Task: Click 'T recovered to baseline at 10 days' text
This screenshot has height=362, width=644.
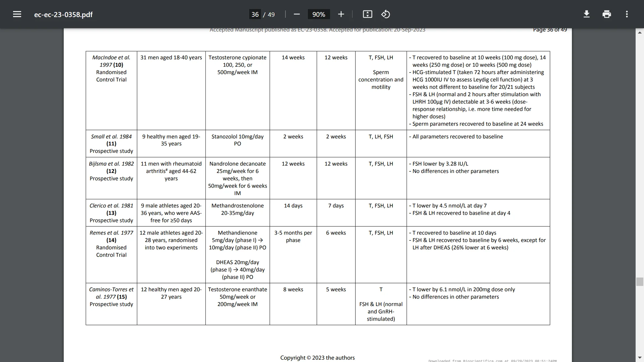Action: tap(454, 233)
